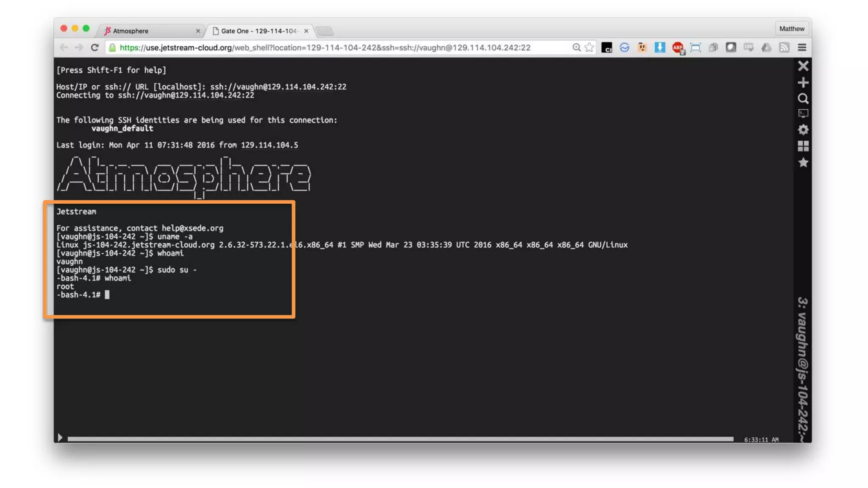Screen dimensions: 868x488
Task: Click the terminal monitor icon in sidebar
Action: coord(803,114)
